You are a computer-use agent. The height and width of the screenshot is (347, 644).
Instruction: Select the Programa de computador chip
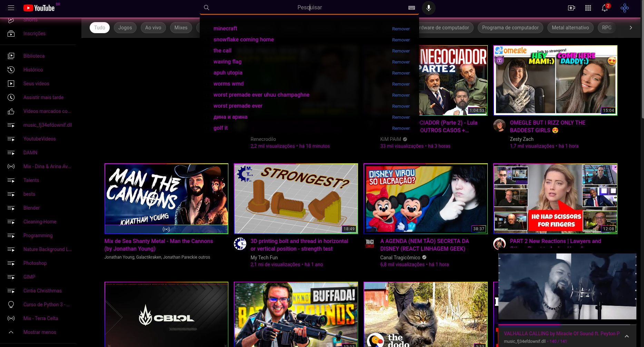(510, 28)
